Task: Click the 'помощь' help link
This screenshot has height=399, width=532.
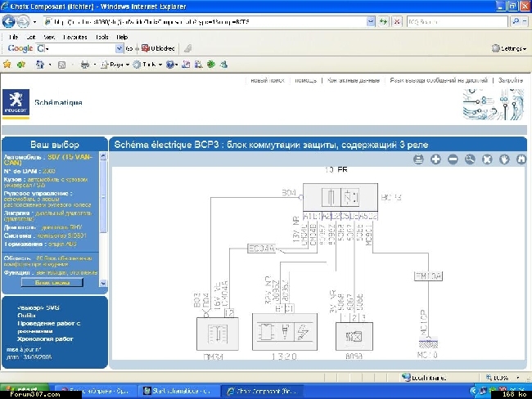Action: [306, 80]
